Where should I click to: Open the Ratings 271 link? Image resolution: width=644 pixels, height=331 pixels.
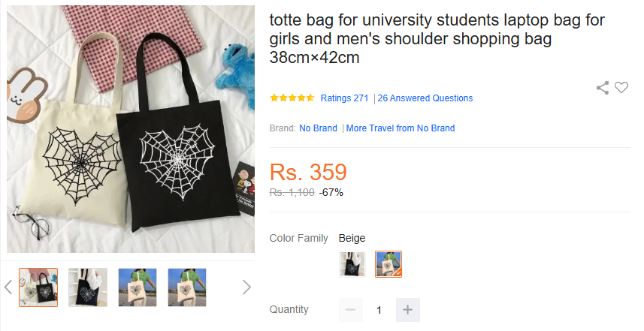click(344, 98)
